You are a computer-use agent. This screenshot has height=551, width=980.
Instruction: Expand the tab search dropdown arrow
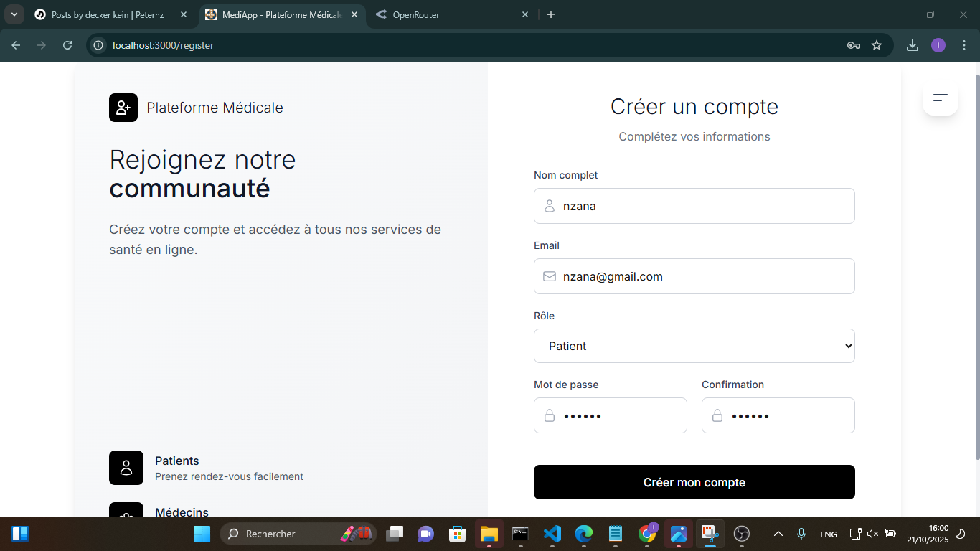tap(14, 14)
